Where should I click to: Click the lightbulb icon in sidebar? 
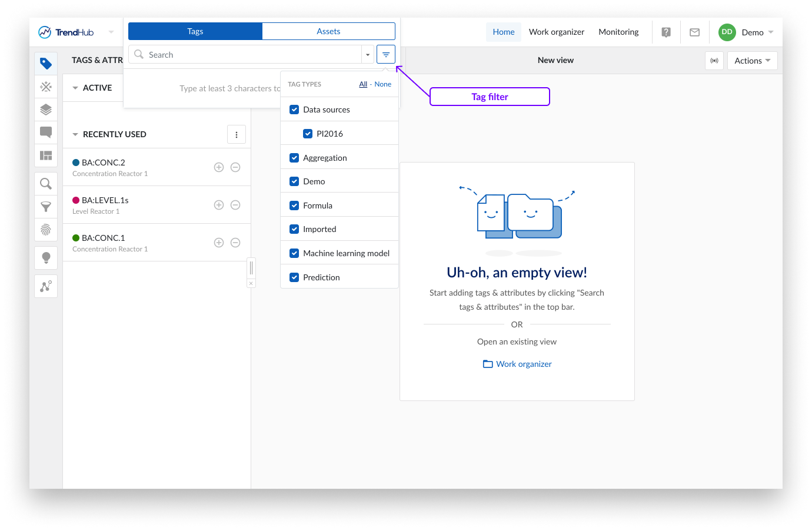pyautogui.click(x=46, y=257)
